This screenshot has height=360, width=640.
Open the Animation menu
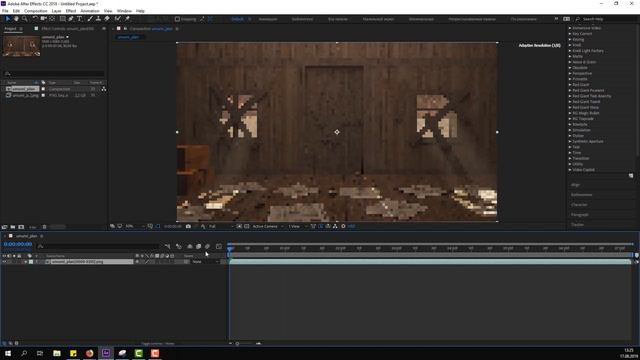[90, 11]
